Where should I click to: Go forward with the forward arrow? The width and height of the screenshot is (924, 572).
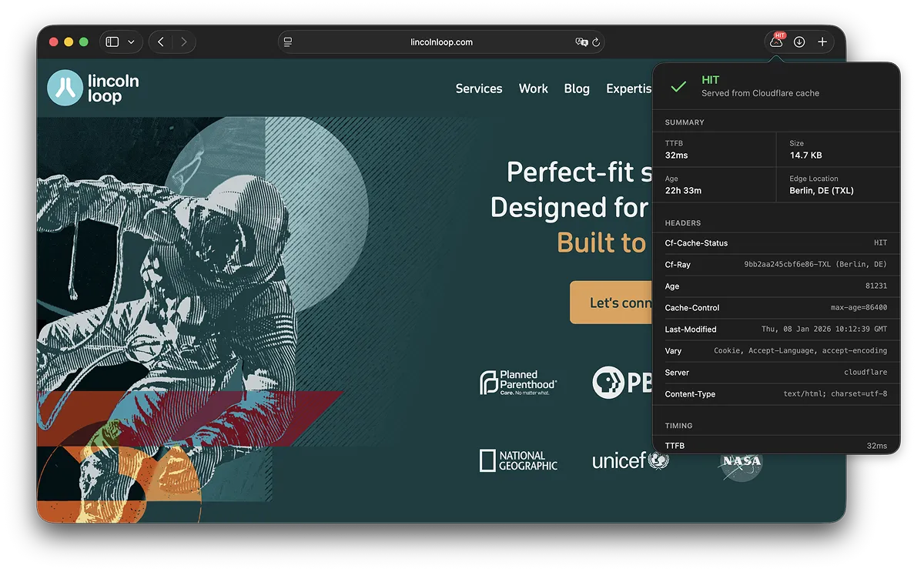coord(183,42)
